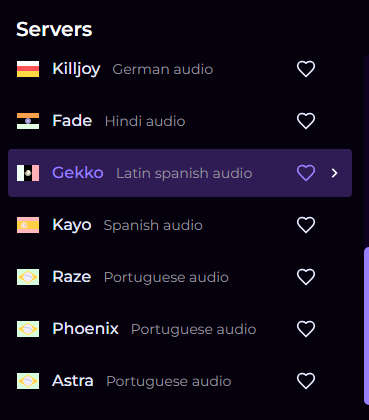Click the purple server list scrollbar thumb
Screen dimensions: 369x420
point(366,326)
